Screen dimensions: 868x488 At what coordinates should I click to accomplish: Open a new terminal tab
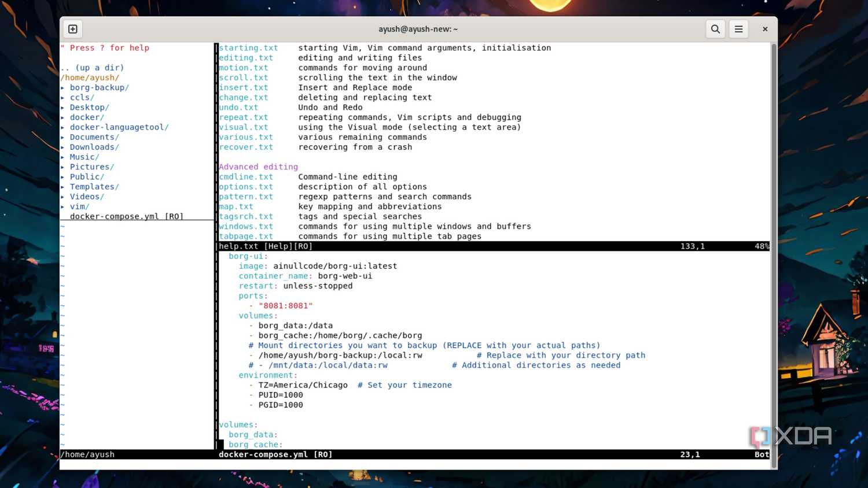tap(73, 29)
